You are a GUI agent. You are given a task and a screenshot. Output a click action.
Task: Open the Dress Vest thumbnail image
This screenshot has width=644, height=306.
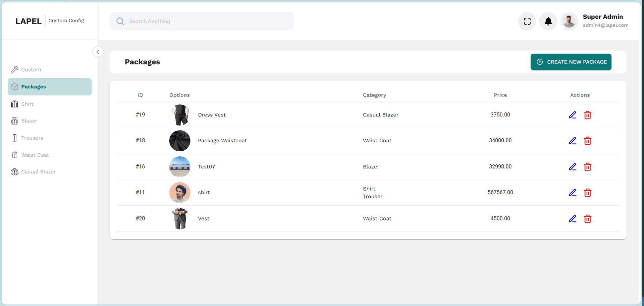coord(179,115)
